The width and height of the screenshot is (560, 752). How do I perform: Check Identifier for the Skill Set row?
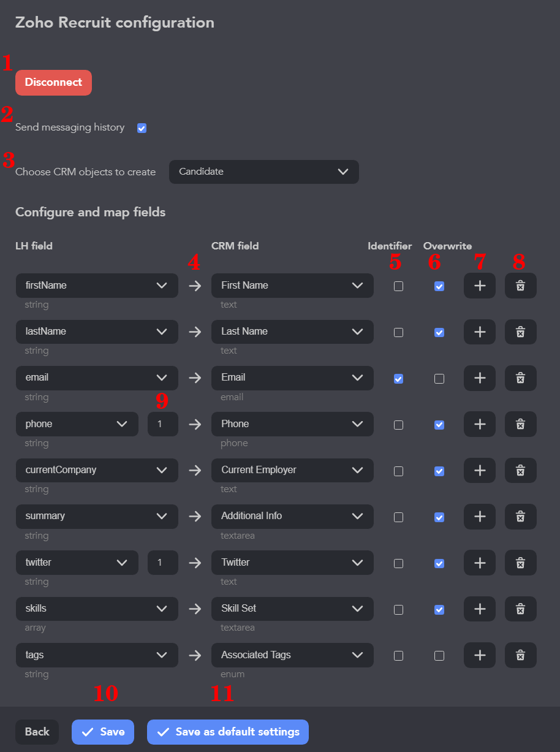398,610
